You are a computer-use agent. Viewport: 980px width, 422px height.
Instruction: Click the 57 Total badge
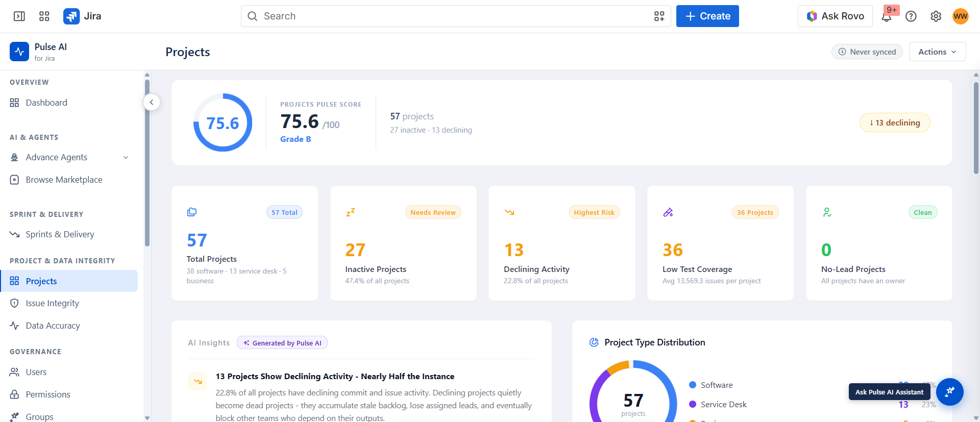point(284,212)
